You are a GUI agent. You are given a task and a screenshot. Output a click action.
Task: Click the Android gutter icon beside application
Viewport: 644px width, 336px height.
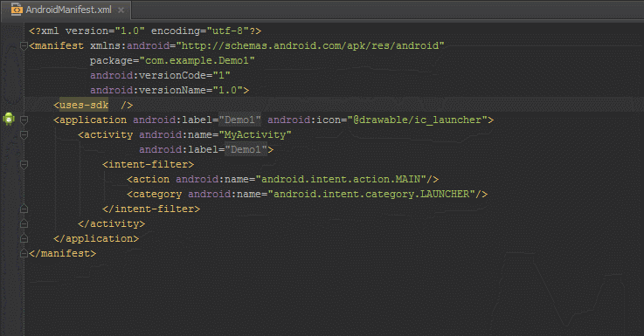coord(9,119)
